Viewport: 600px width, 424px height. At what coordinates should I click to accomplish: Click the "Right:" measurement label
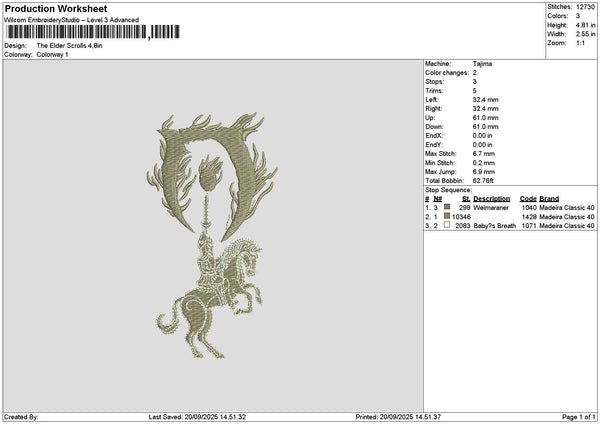click(x=434, y=109)
